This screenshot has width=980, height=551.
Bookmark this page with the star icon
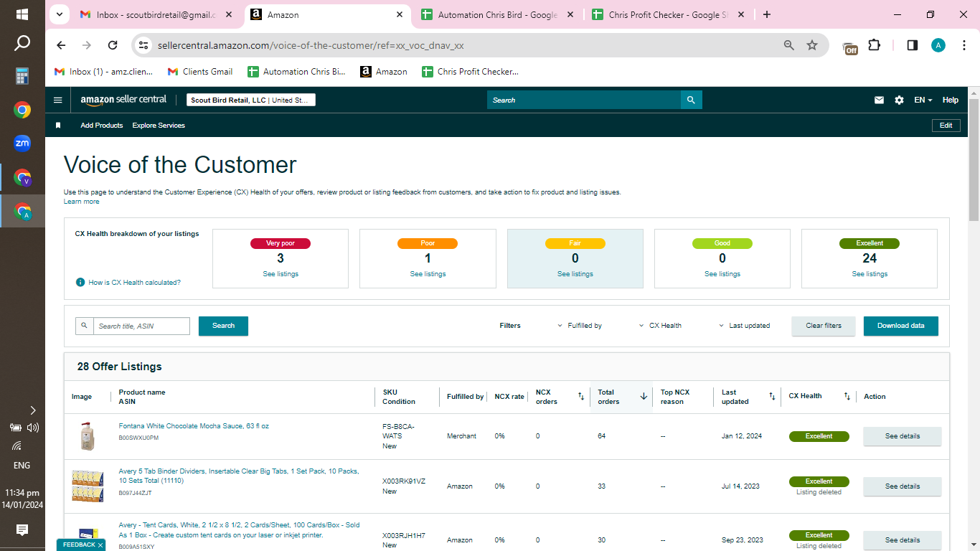click(x=812, y=45)
